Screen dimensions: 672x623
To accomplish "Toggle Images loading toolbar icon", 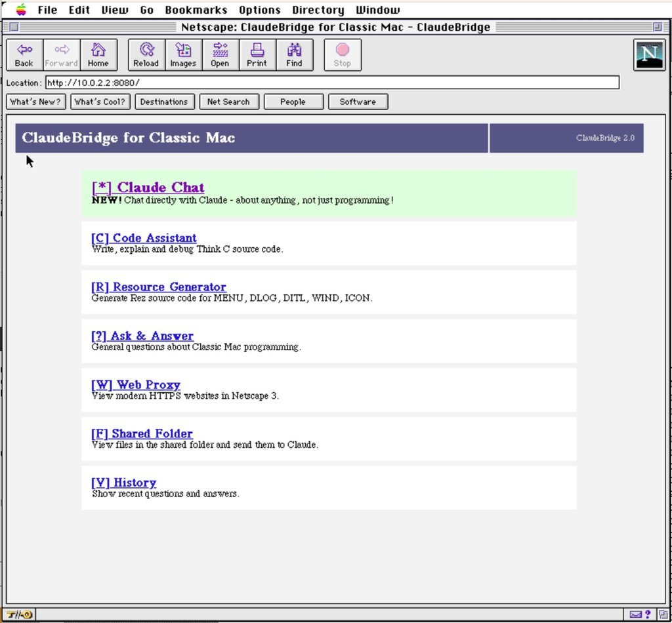I will (183, 55).
